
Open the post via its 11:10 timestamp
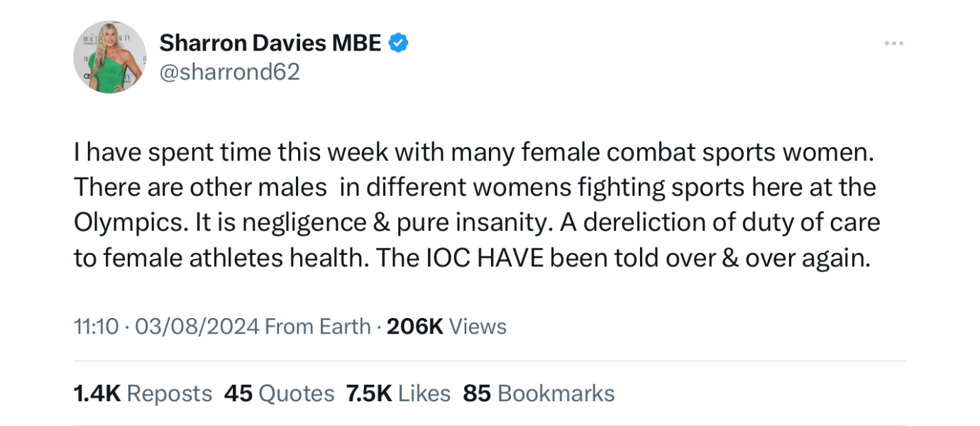(96, 326)
